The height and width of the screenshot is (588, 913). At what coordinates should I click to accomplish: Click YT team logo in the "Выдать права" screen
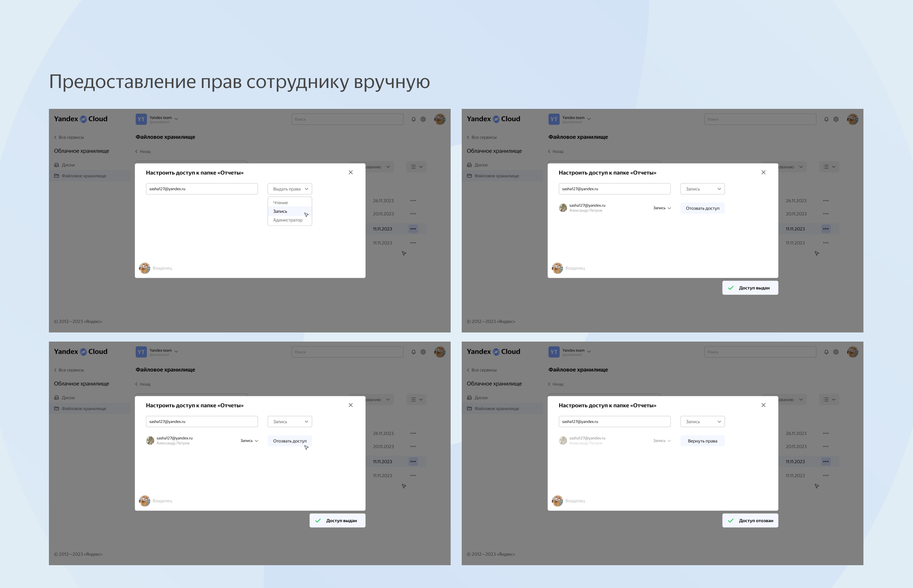point(141,120)
